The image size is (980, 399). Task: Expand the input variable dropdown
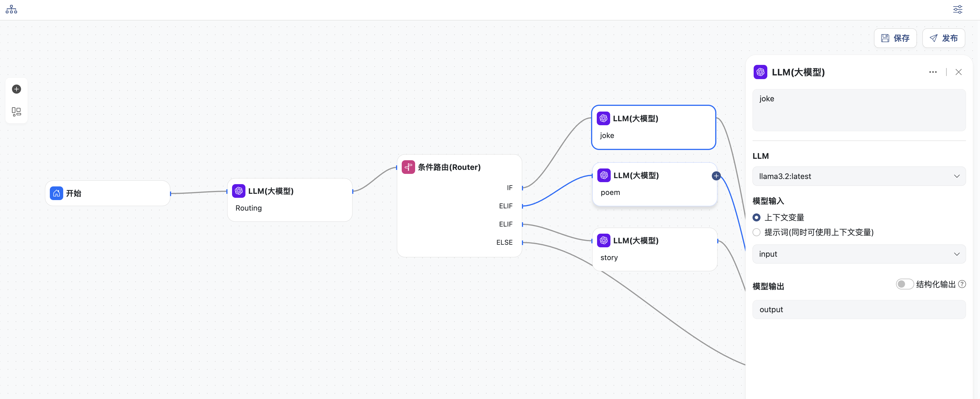point(859,254)
